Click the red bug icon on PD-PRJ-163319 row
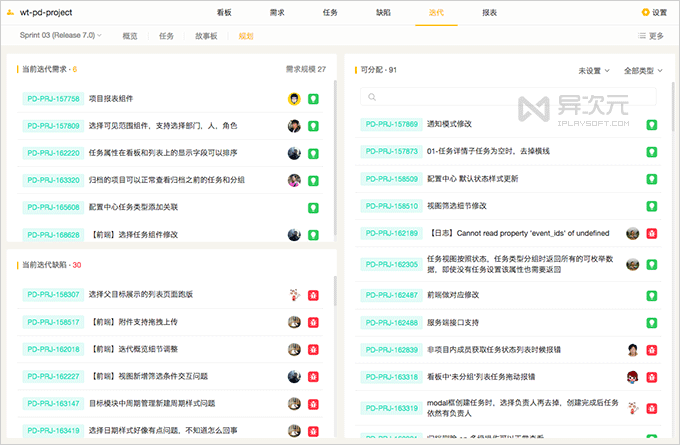Image resolution: width=680 pixels, height=445 pixels. tap(651, 409)
